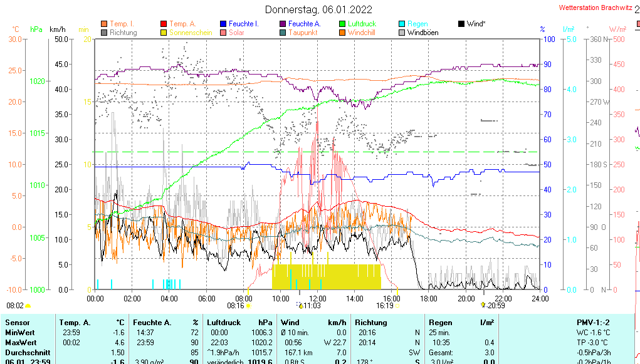The height and width of the screenshot is (364, 640).
Task: Click the Solar legend label
Action: tap(236, 33)
